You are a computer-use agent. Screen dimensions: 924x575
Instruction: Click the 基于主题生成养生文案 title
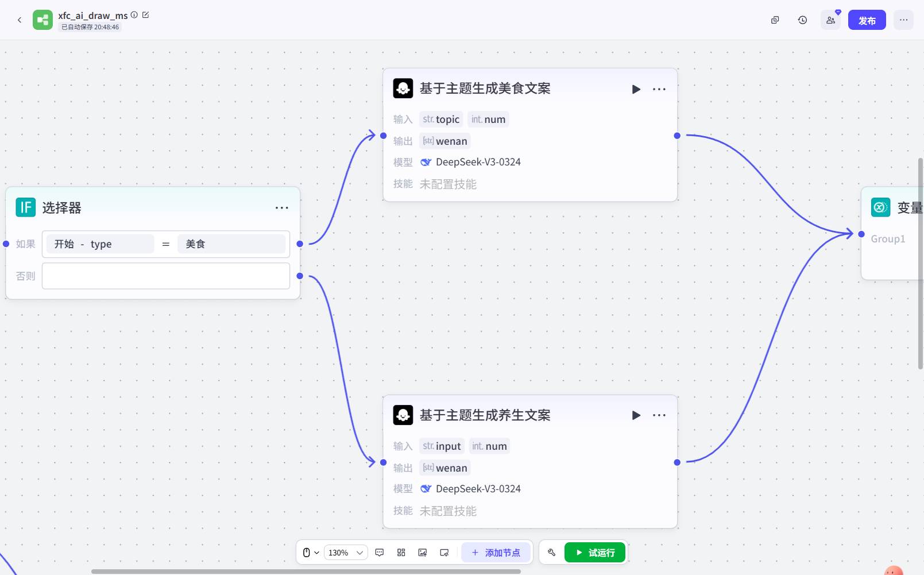pos(485,415)
